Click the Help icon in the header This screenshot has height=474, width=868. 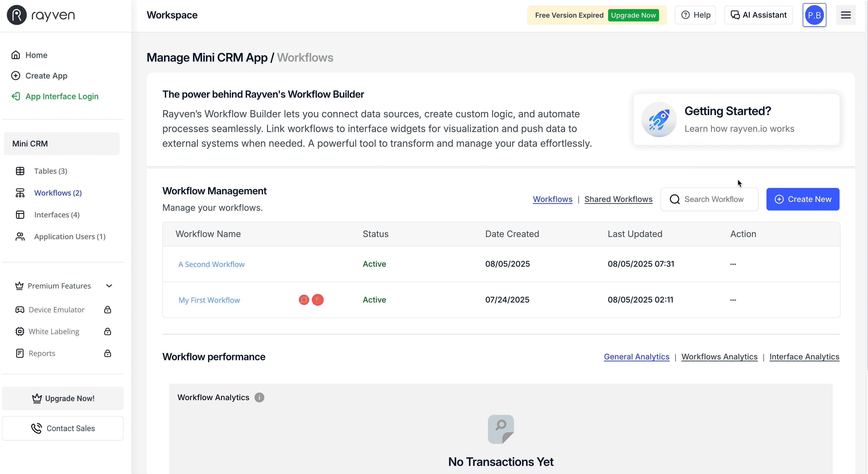pyautogui.click(x=686, y=15)
